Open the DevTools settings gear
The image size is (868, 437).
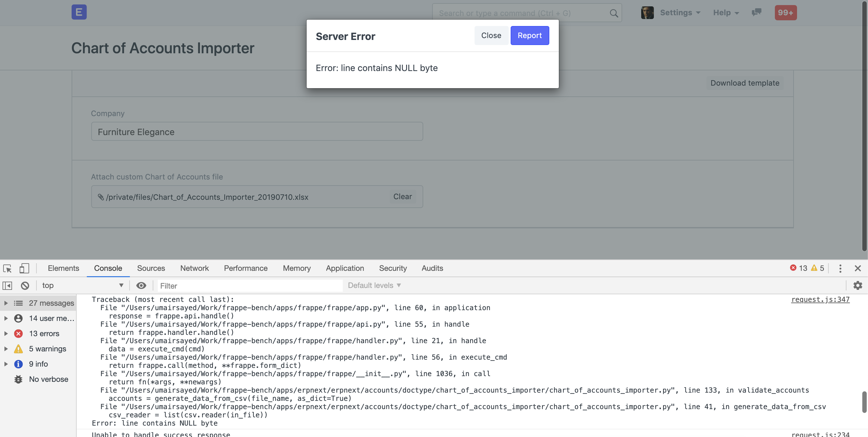858,285
